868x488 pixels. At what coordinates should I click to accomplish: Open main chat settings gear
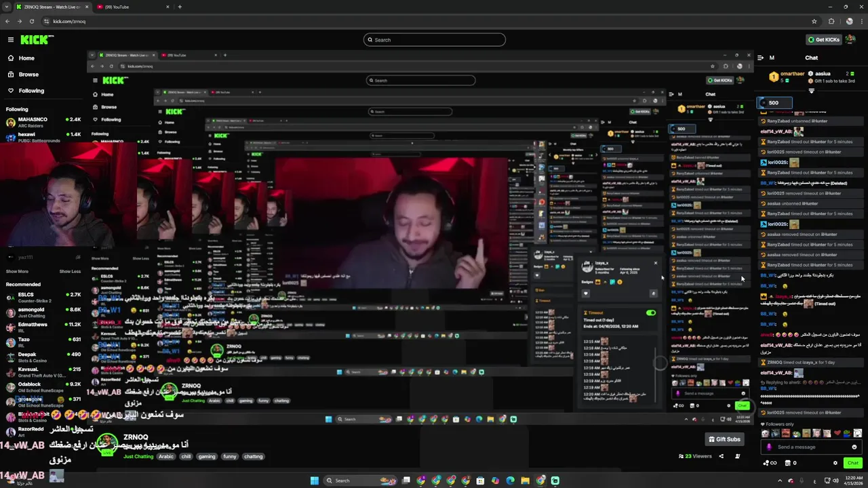coord(835,463)
